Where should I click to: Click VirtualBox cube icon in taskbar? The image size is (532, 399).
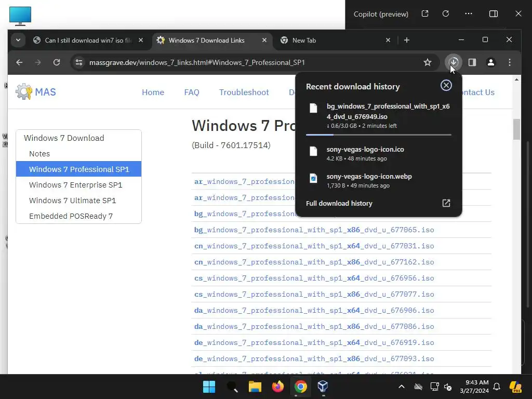[x=323, y=387]
